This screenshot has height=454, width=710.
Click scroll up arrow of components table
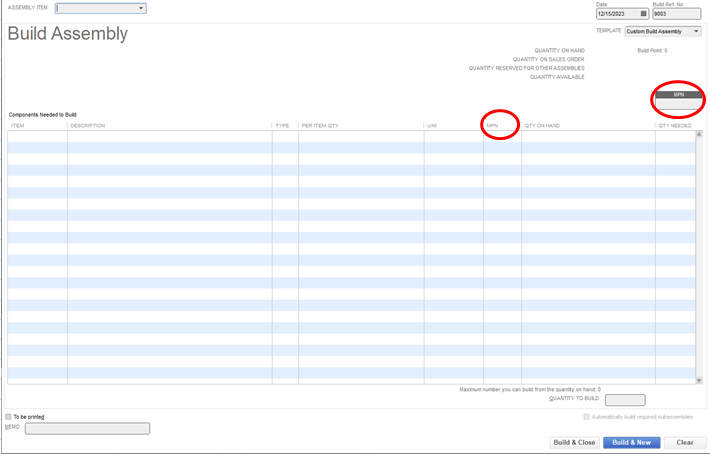click(x=699, y=134)
